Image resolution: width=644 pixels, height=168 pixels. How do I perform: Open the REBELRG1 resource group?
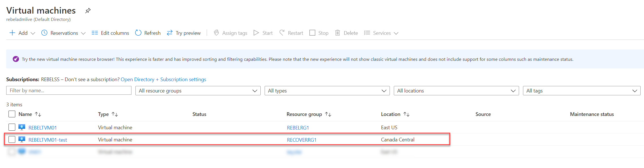point(298,128)
